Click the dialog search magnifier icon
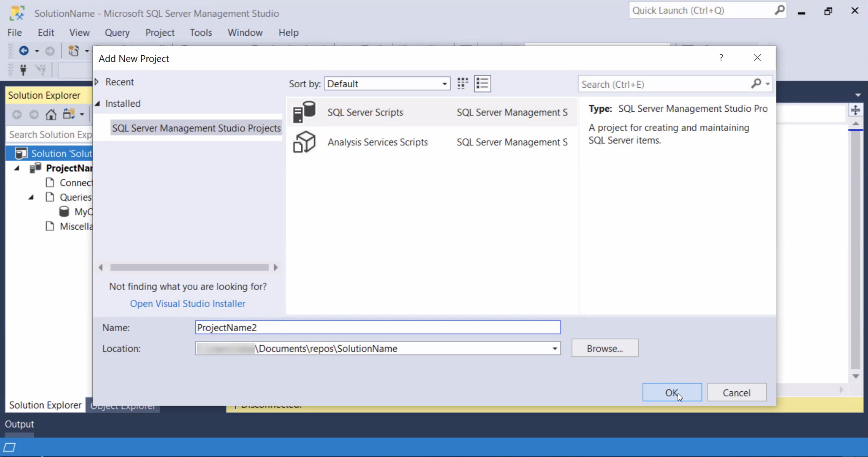The height and width of the screenshot is (457, 868). click(x=756, y=83)
